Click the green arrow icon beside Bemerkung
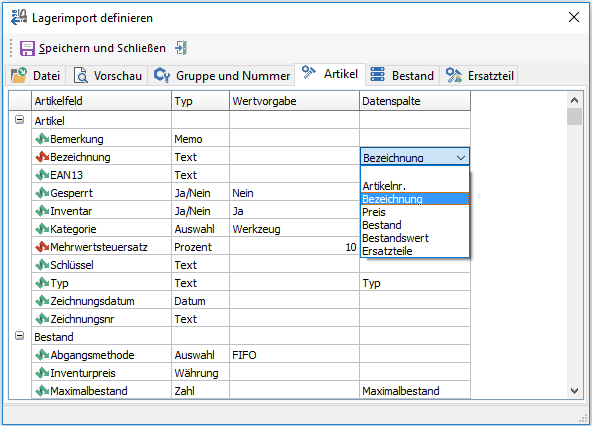Image resolution: width=592 pixels, height=426 pixels. pyautogui.click(x=42, y=139)
